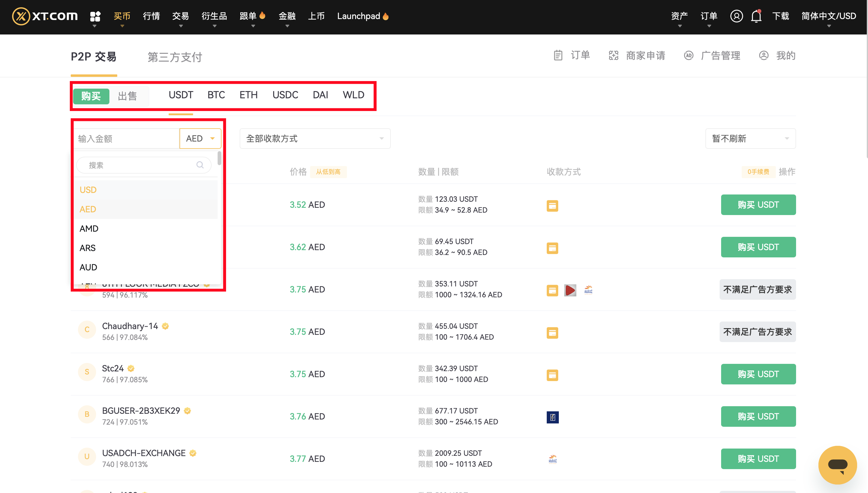Expand the 买币 nav menu
Viewport: 868px width, 493px height.
(x=122, y=16)
